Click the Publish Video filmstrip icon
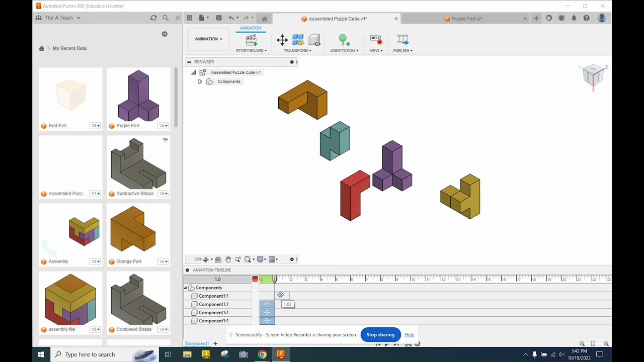The image size is (644, 362). coord(403,40)
